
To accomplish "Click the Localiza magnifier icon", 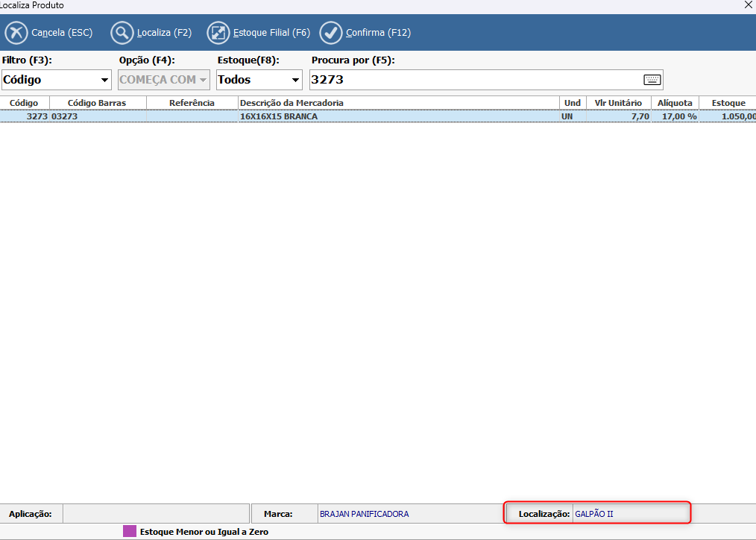I will (122, 33).
